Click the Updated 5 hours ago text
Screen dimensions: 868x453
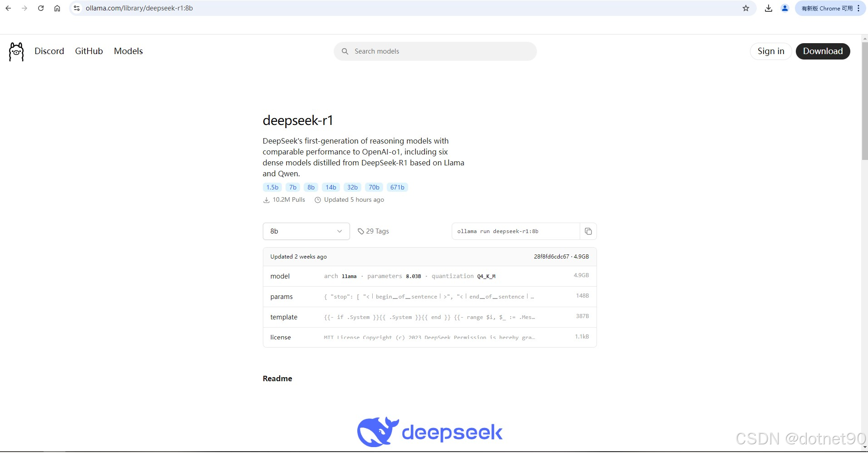pyautogui.click(x=354, y=200)
